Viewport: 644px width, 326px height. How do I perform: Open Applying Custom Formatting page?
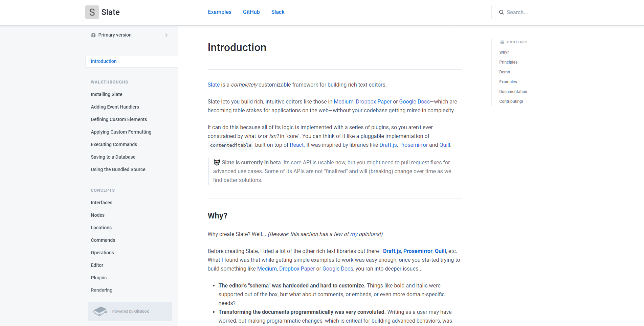[x=121, y=132]
